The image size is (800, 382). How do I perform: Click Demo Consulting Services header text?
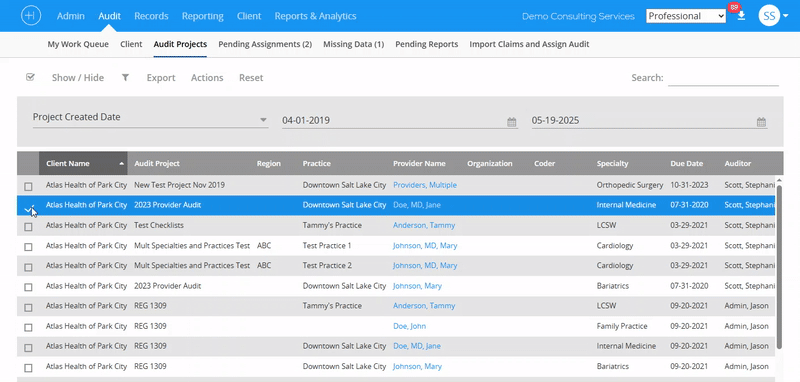click(578, 16)
